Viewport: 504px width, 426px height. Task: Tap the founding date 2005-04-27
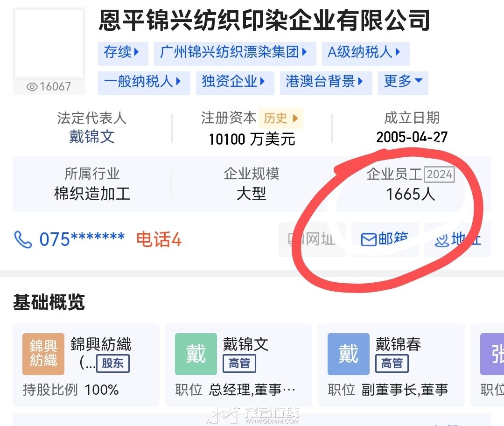point(412,137)
